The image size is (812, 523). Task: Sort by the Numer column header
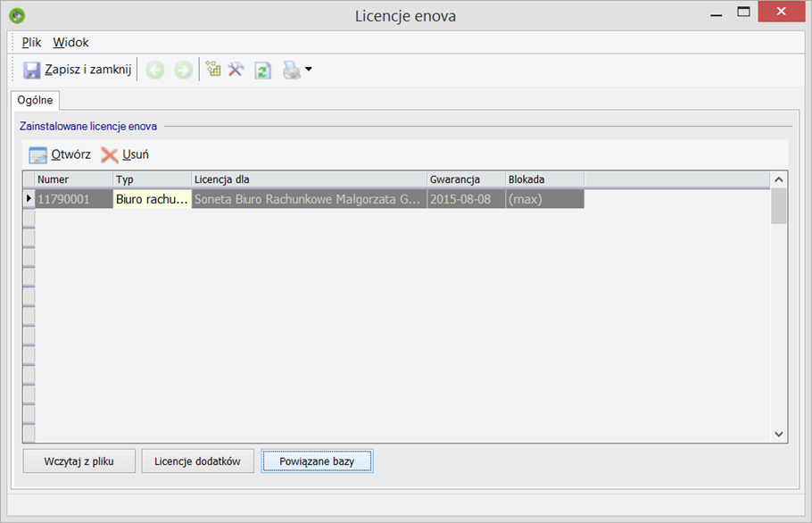tap(74, 179)
